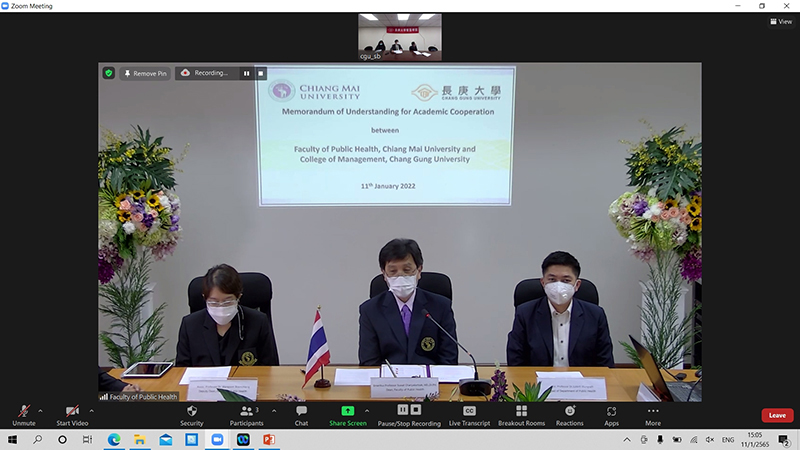Screen dimensions: 800x450
Task: Open the notification center icon
Action: point(784,439)
